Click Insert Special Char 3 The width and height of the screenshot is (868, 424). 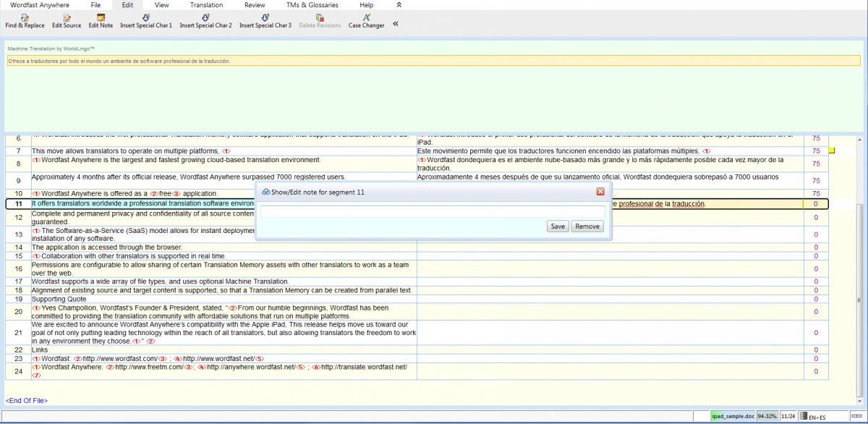coord(265,20)
